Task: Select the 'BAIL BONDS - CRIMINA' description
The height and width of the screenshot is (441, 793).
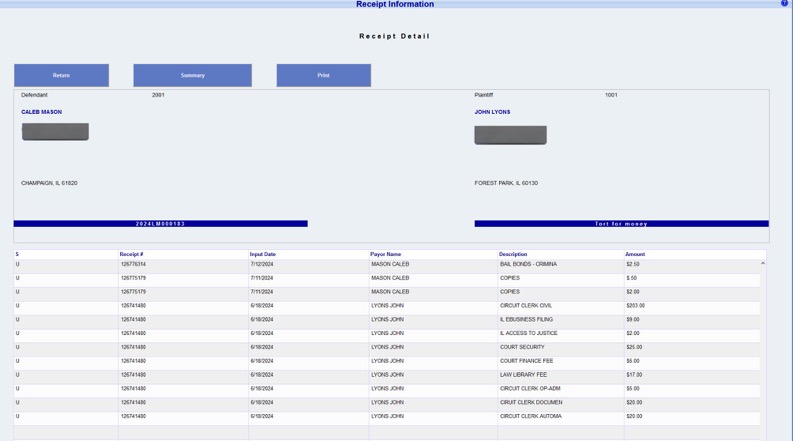Action: pos(528,264)
